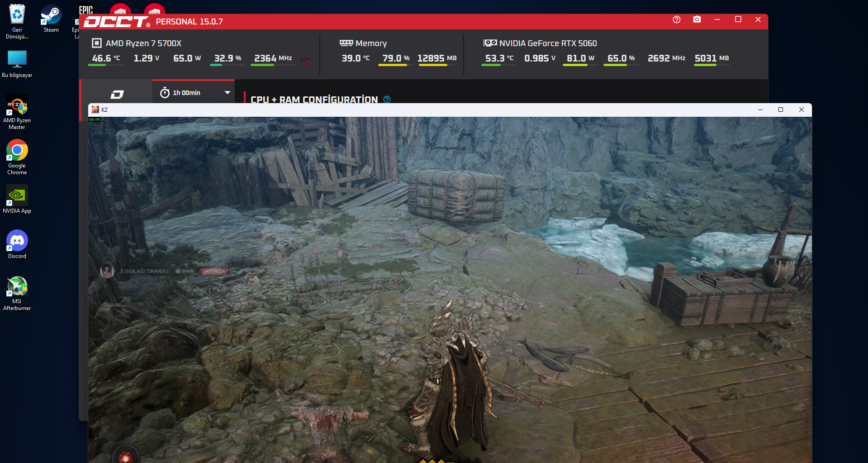Click the Memory used 12895 MB reading

tap(437, 58)
